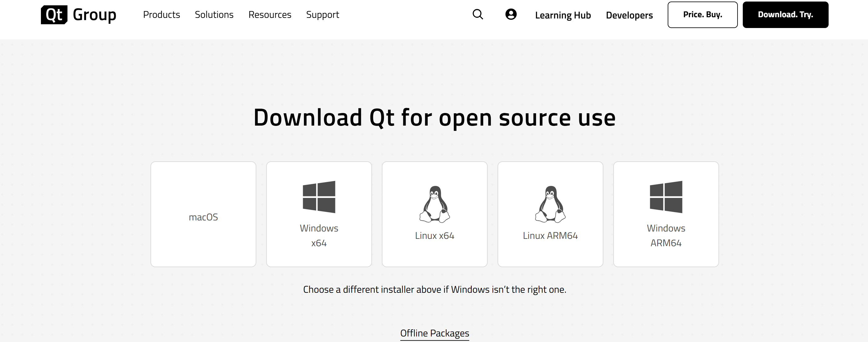This screenshot has height=342, width=868.
Task: Open the Resources menu
Action: (270, 14)
